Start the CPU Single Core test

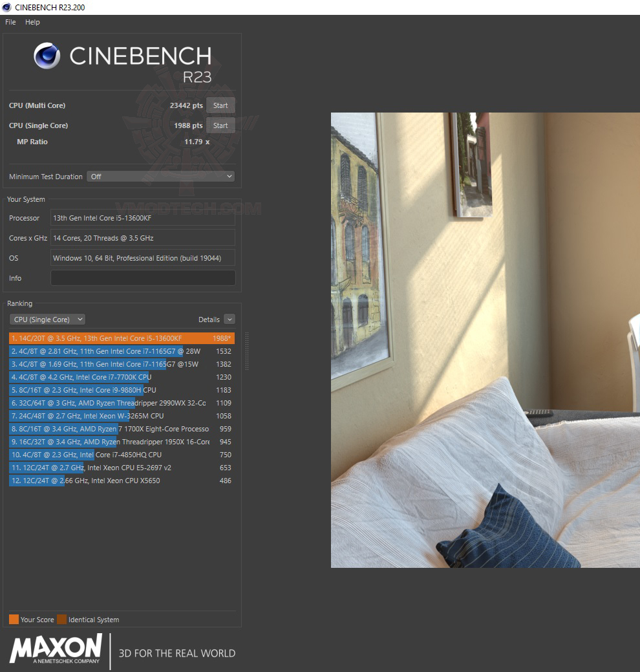click(x=220, y=125)
